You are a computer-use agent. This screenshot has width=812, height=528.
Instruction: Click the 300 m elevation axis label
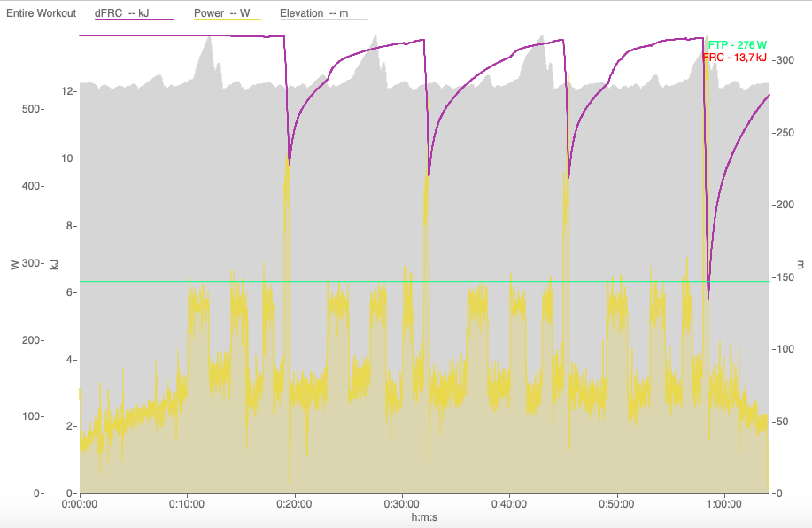pyautogui.click(x=785, y=60)
